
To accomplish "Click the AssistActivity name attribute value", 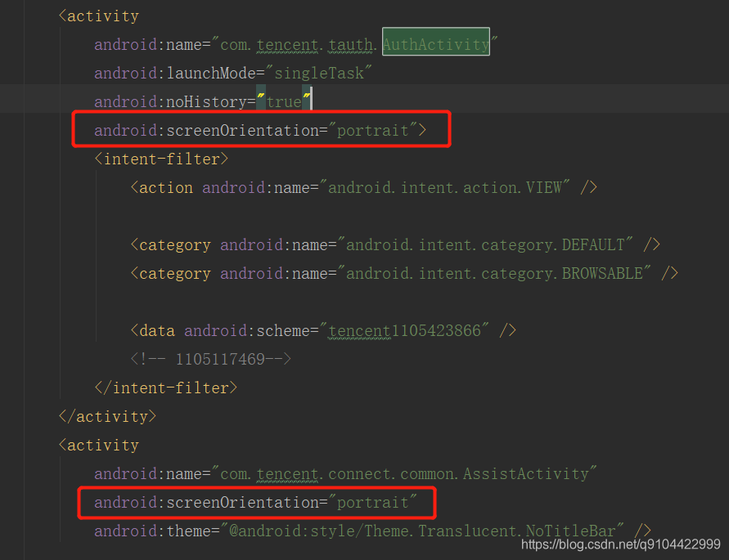I will pos(404,474).
